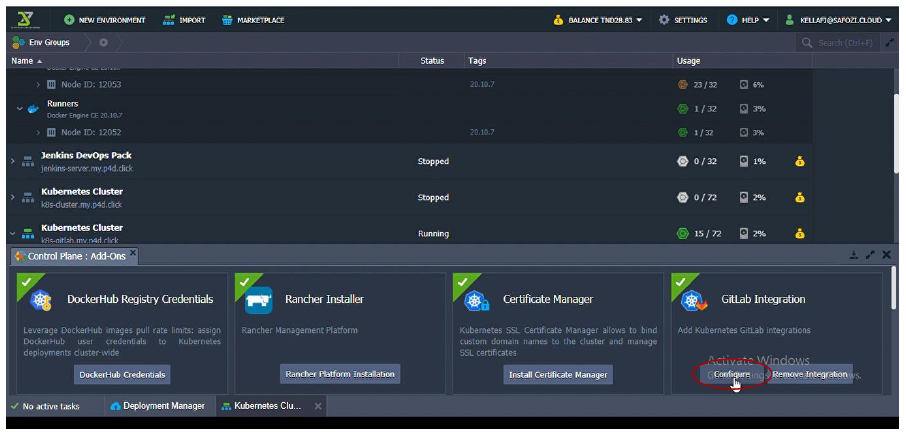Click the Remove Integration button
Viewport: 906px width, 439px height.
[810, 374]
